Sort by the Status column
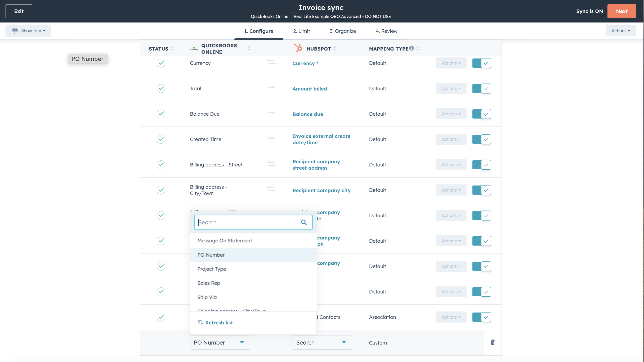Image resolution: width=644 pixels, height=362 pixels. click(x=172, y=48)
